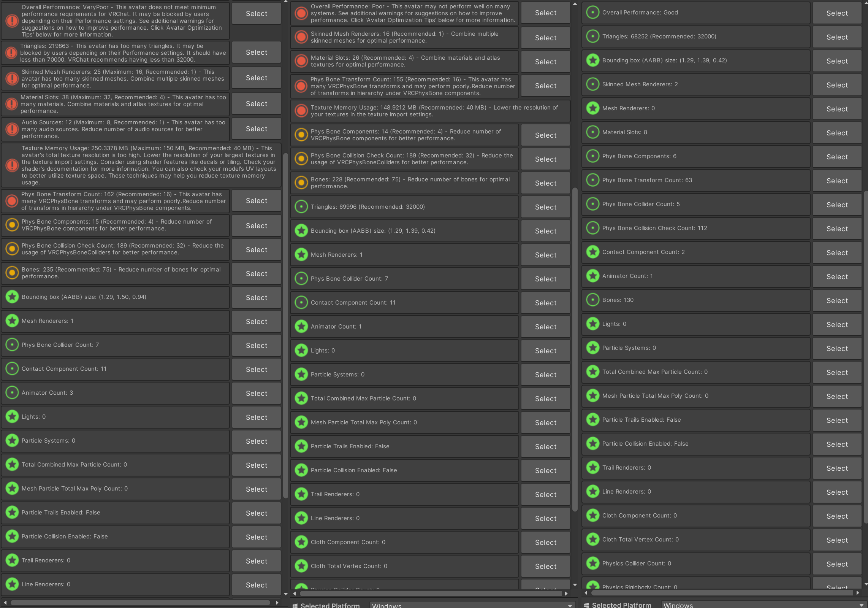Click yellow icon for Phys Bone Components: 14
868x608 pixels.
coord(301,135)
